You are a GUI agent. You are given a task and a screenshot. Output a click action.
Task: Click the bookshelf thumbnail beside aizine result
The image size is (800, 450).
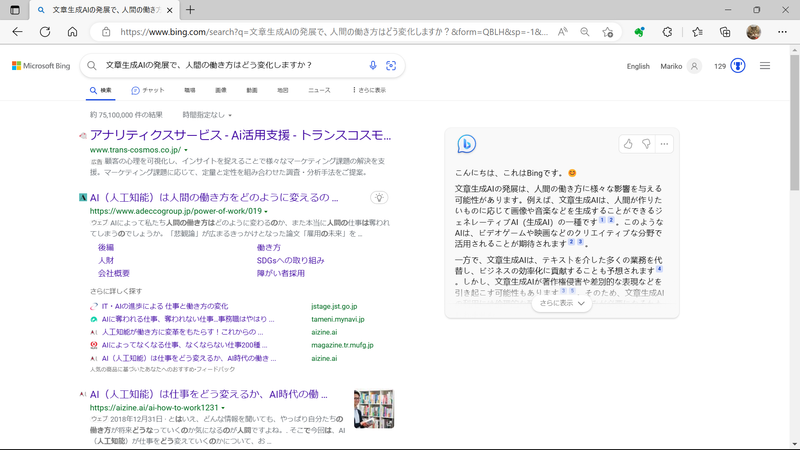pos(373,409)
